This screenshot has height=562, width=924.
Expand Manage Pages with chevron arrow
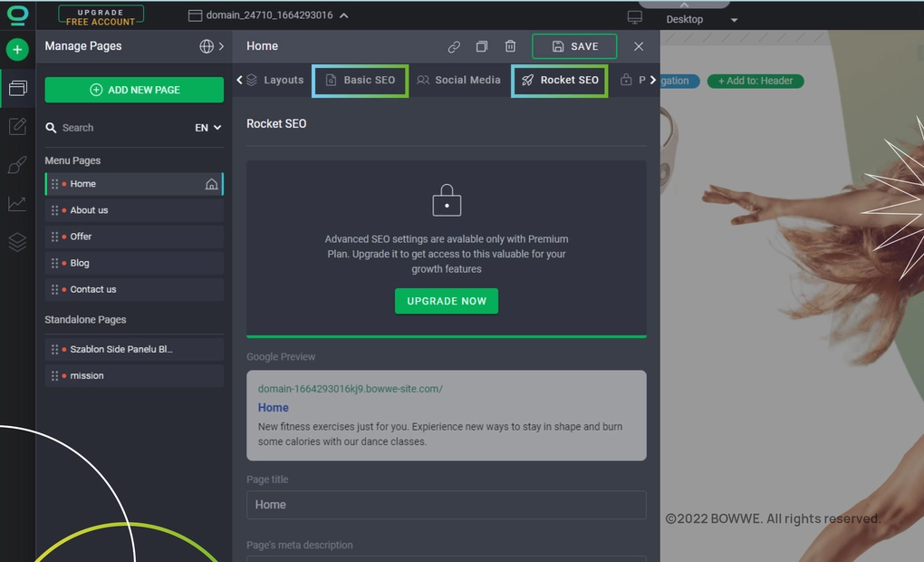[x=221, y=46]
